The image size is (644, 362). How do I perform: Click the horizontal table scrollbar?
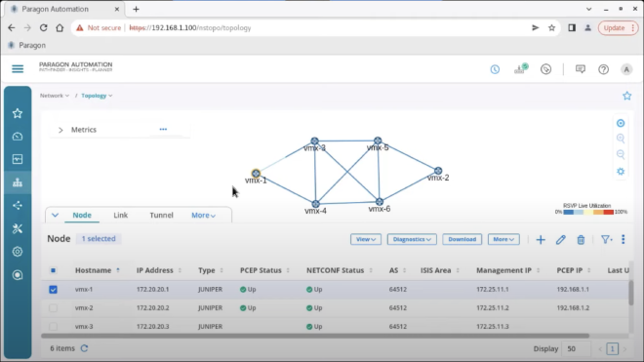(x=315, y=336)
